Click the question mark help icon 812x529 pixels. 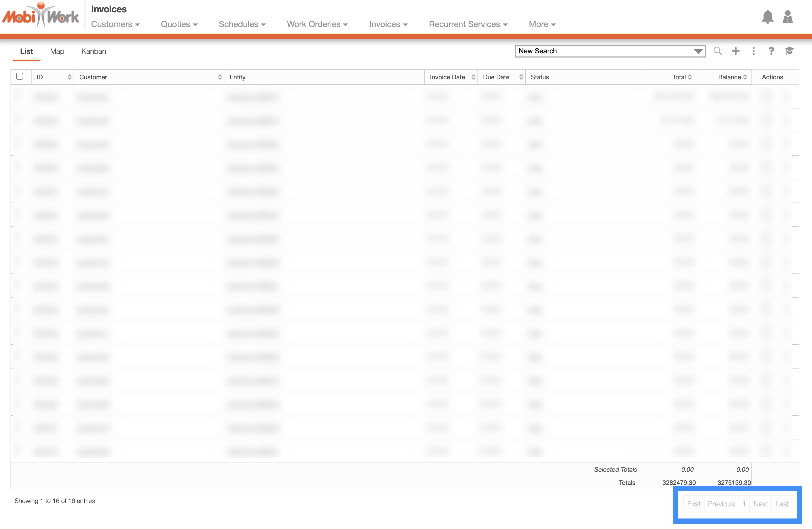coord(771,51)
